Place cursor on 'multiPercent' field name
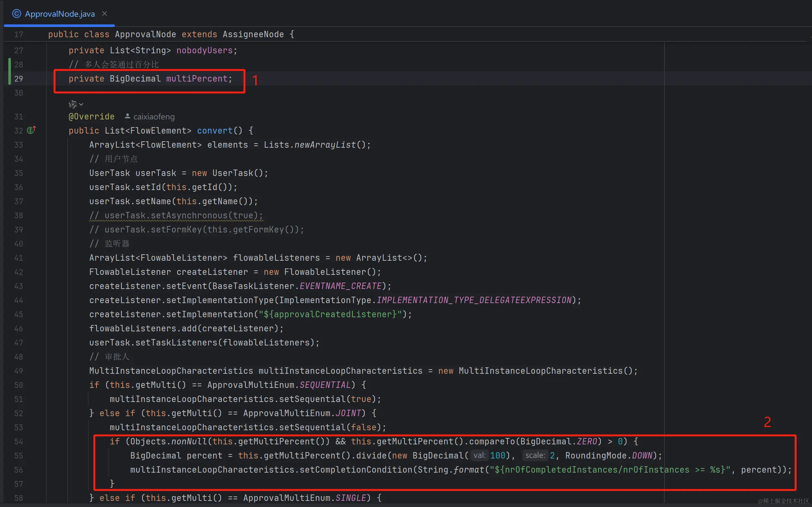The width and height of the screenshot is (812, 507). (x=197, y=79)
